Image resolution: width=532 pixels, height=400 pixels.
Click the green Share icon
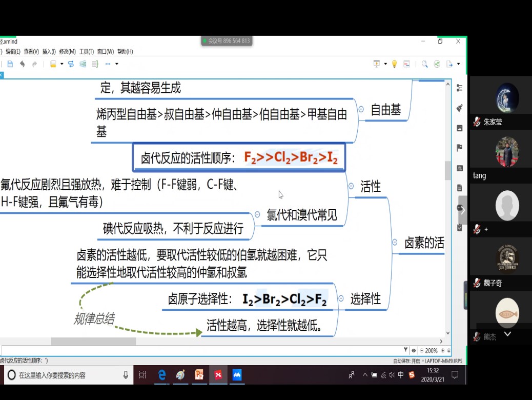437,64
